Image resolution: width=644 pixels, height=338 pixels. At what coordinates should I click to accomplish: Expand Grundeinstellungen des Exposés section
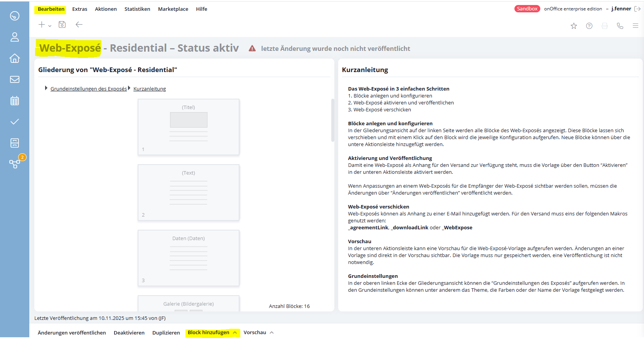pyautogui.click(x=88, y=89)
